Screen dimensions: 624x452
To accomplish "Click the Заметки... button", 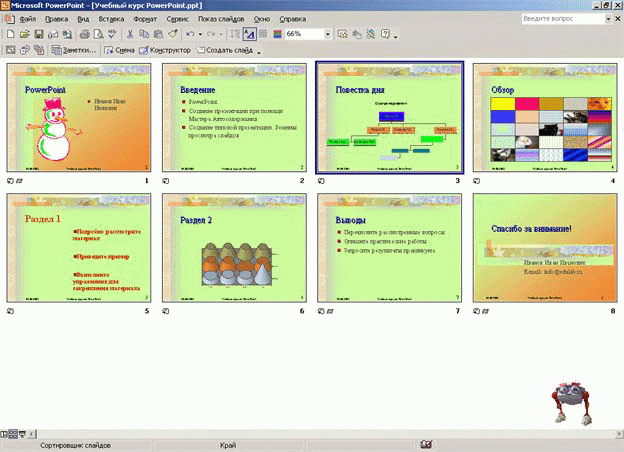I will pyautogui.click(x=74, y=50).
